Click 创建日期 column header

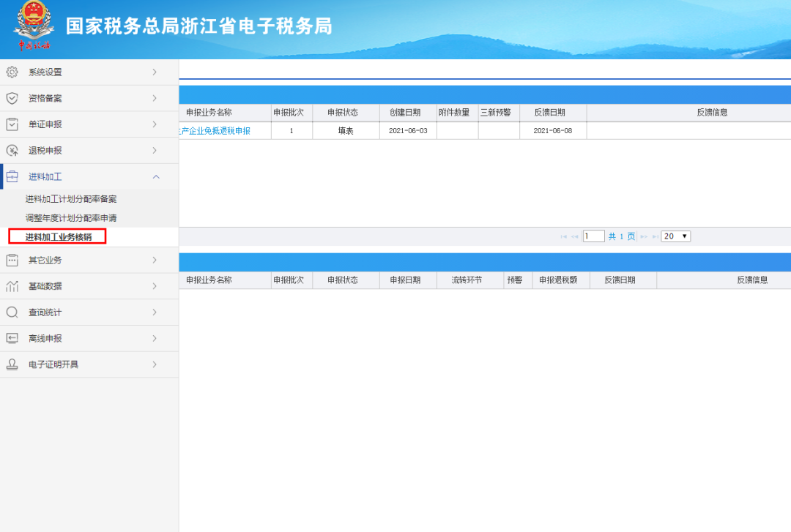click(405, 113)
